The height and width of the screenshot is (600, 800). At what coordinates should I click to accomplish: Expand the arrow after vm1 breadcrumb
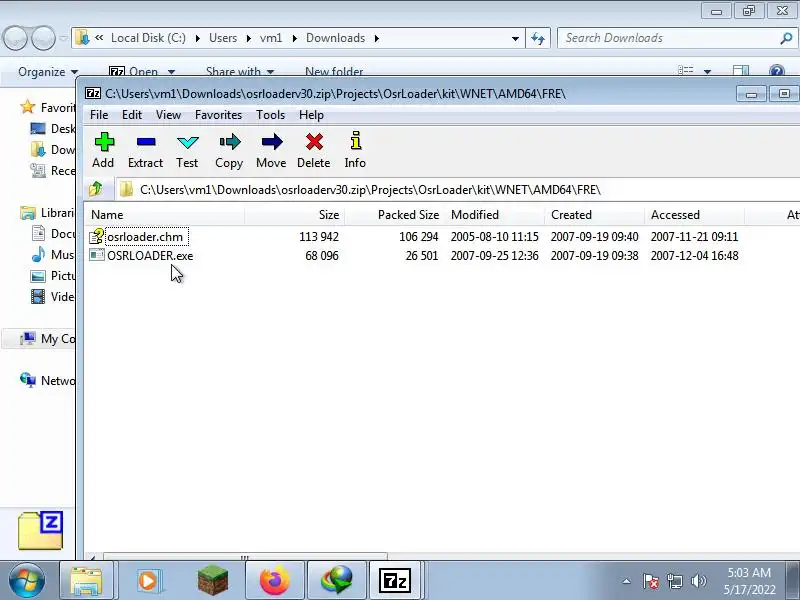click(x=294, y=38)
